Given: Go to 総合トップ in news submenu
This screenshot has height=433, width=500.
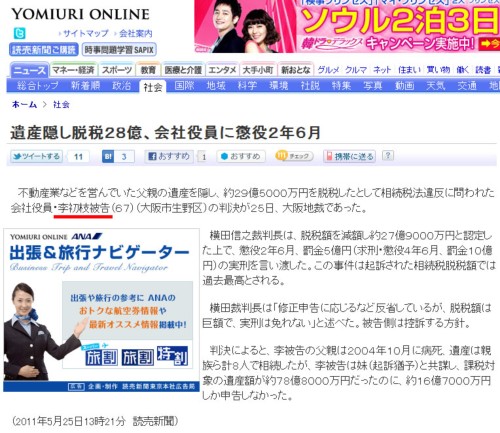Looking at the screenshot, I should click(x=38, y=86).
